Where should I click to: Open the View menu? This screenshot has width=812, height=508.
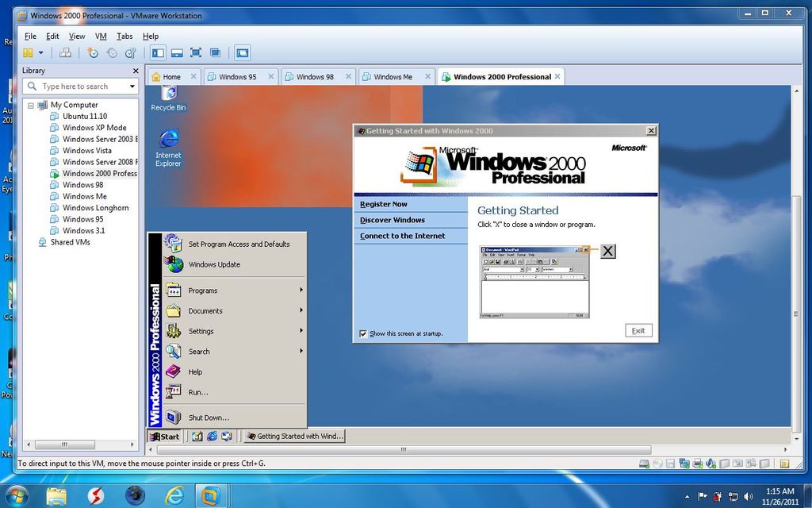click(x=77, y=37)
